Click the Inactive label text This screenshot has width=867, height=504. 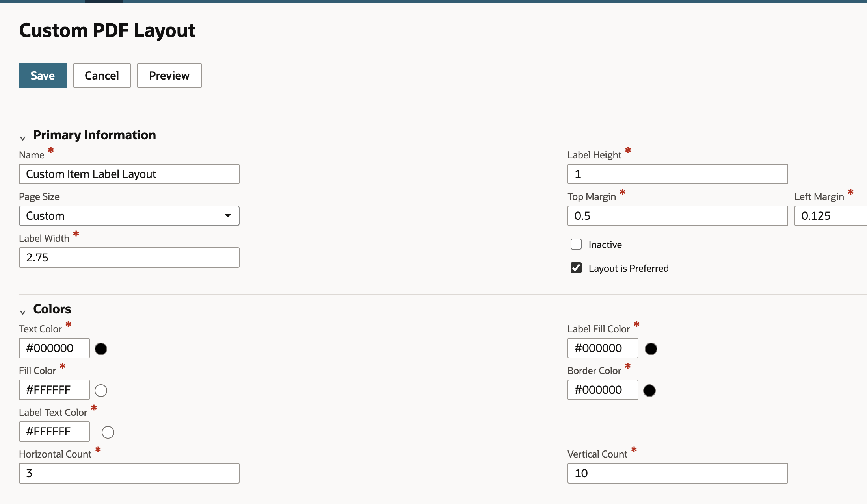[605, 245]
